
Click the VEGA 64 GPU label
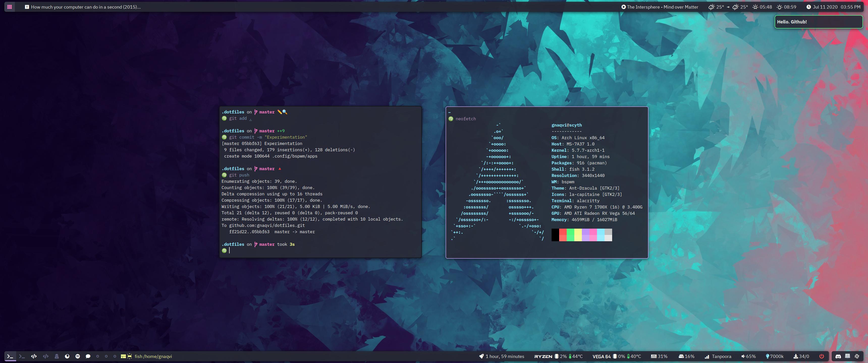pos(602,356)
